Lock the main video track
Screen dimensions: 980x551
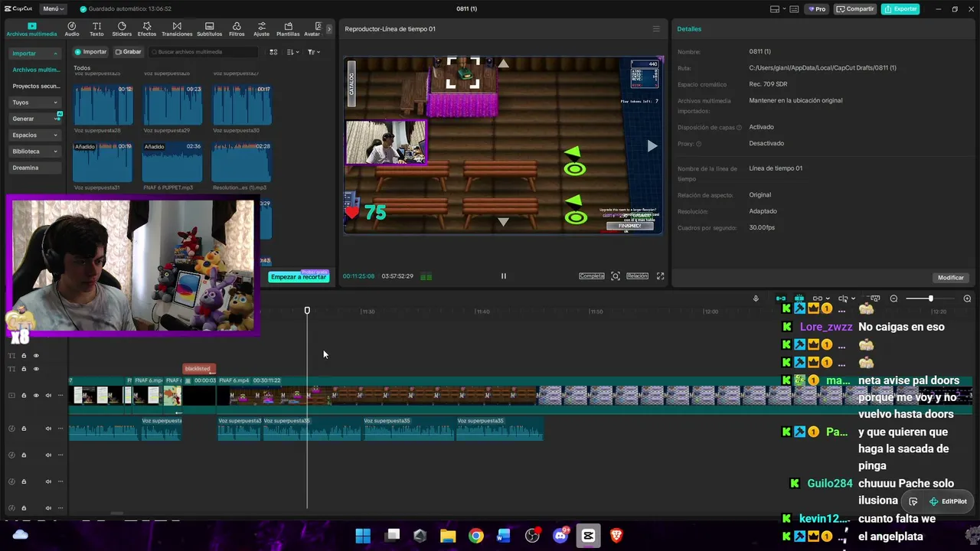[x=24, y=396]
